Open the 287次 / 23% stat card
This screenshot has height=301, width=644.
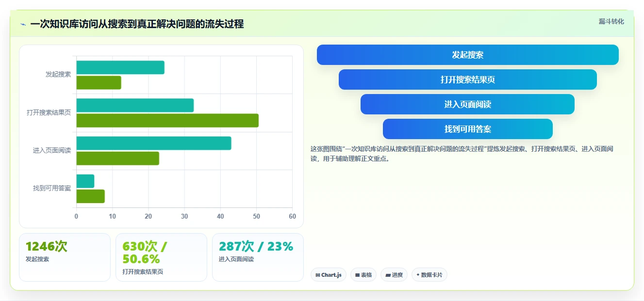pos(258,257)
